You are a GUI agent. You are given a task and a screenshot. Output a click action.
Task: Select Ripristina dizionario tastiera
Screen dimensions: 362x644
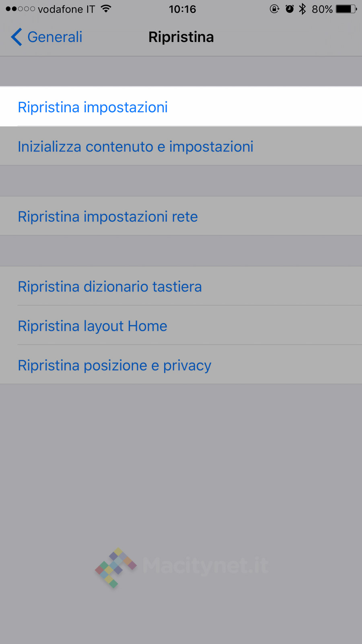tap(110, 287)
